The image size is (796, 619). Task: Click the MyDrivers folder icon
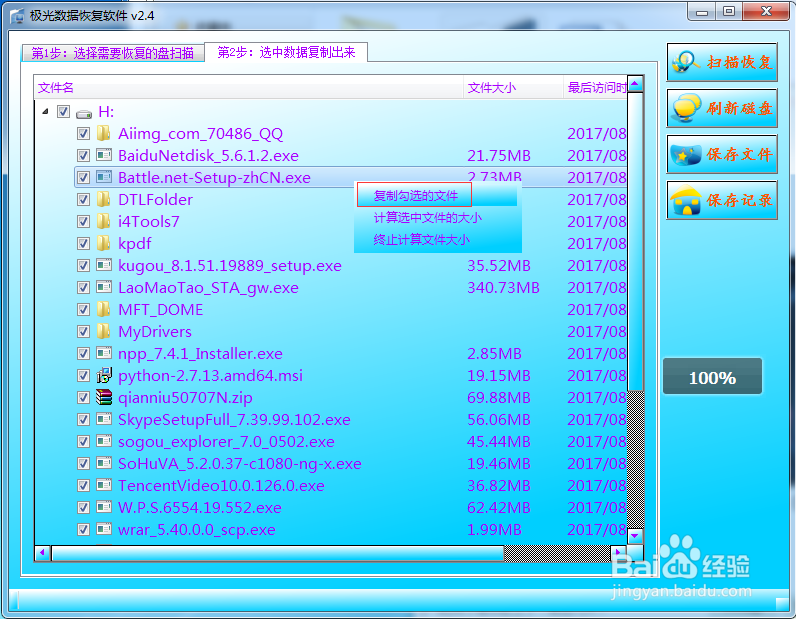pyautogui.click(x=104, y=332)
